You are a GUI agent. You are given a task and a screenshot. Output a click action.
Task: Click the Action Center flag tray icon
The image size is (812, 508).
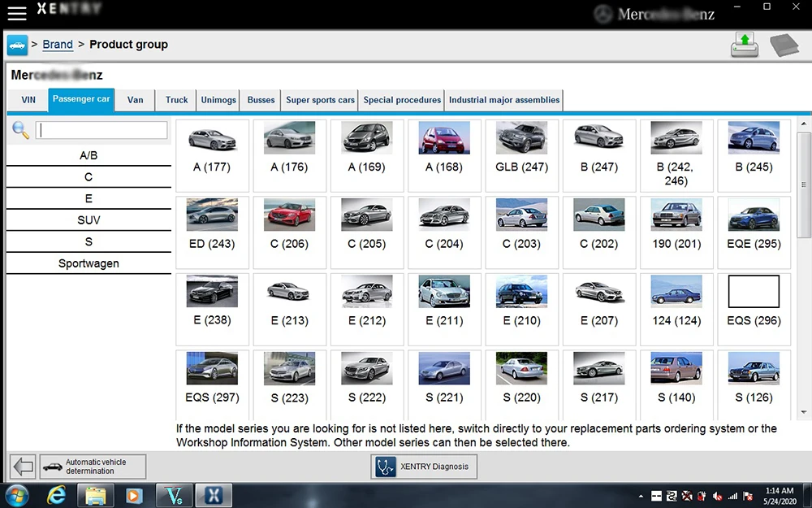point(747,496)
